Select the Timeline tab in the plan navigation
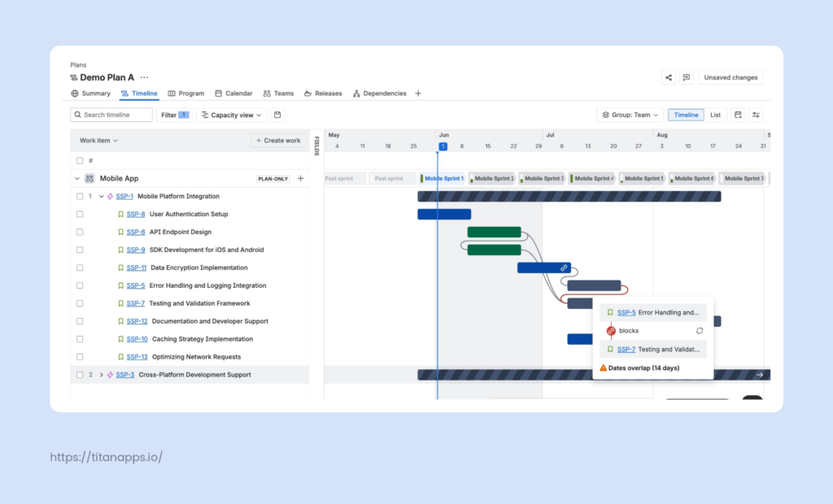The image size is (833, 504). (139, 93)
